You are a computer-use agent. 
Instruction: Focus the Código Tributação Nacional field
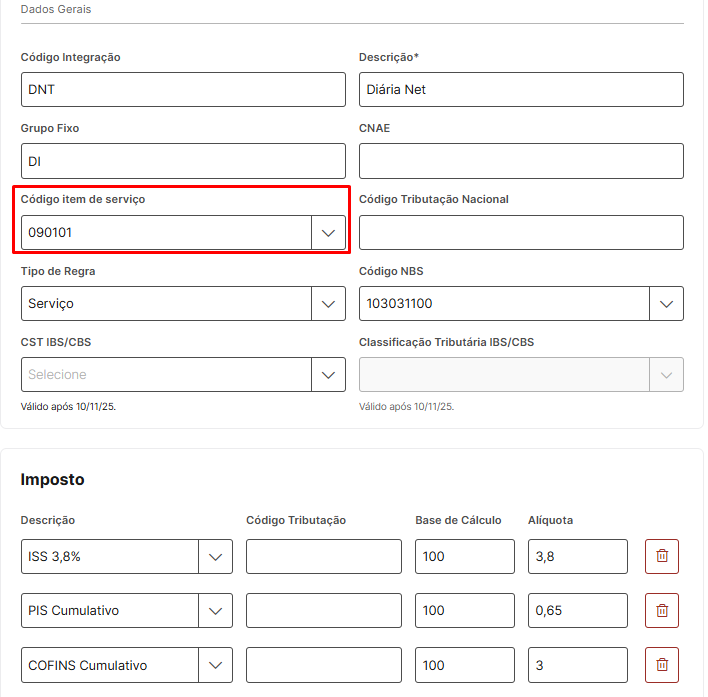point(521,233)
